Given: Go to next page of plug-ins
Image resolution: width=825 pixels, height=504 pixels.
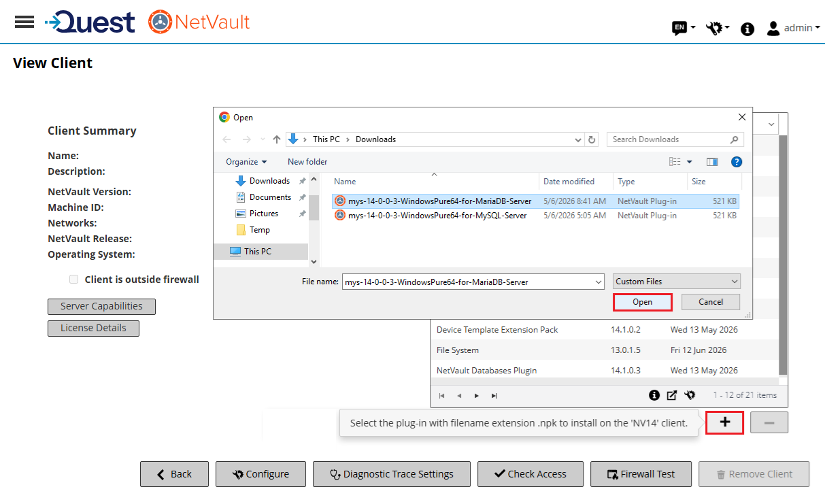Looking at the screenshot, I should coord(477,395).
